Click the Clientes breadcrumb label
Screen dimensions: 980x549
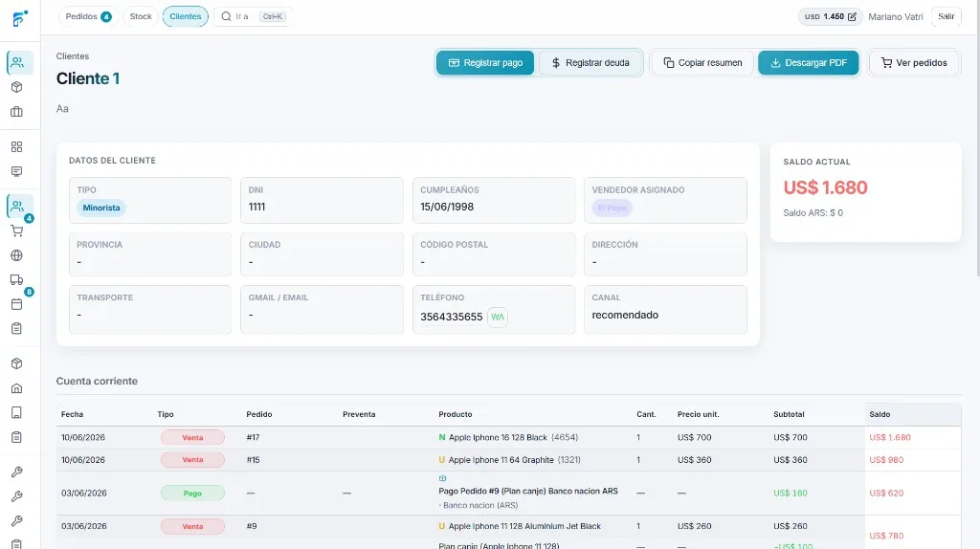tap(73, 56)
